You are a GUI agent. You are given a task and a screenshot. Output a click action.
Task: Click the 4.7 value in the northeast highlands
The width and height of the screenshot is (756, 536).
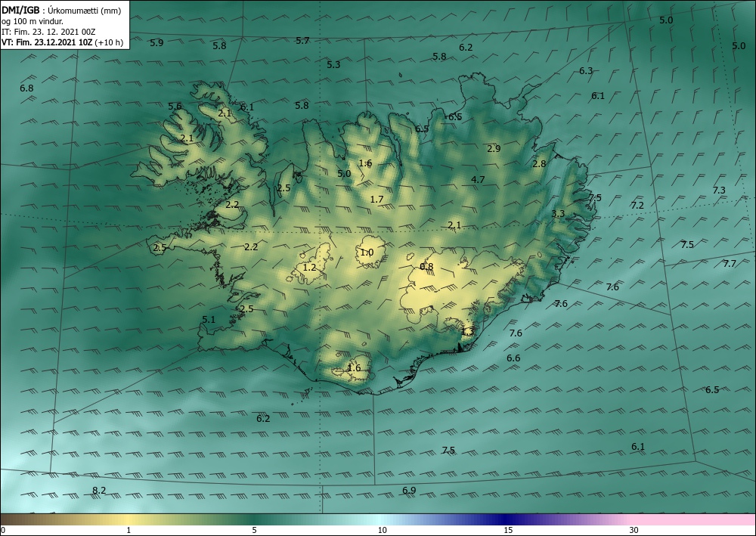coord(478,180)
